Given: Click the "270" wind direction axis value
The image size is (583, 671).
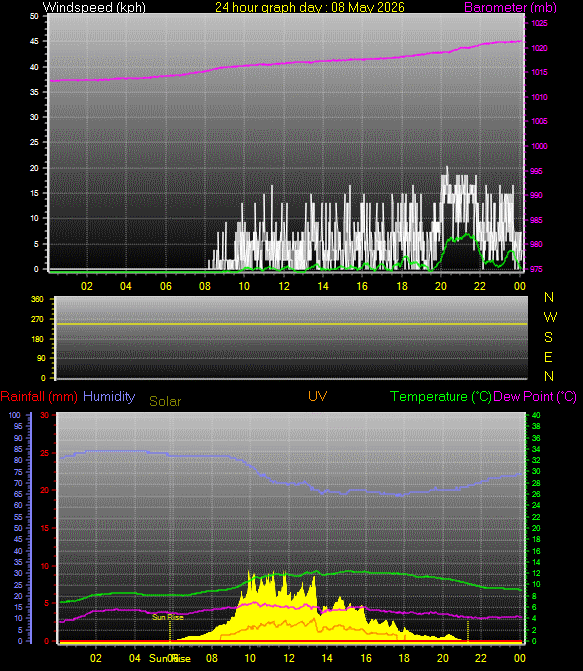Looking at the screenshot, I should coord(37,319).
